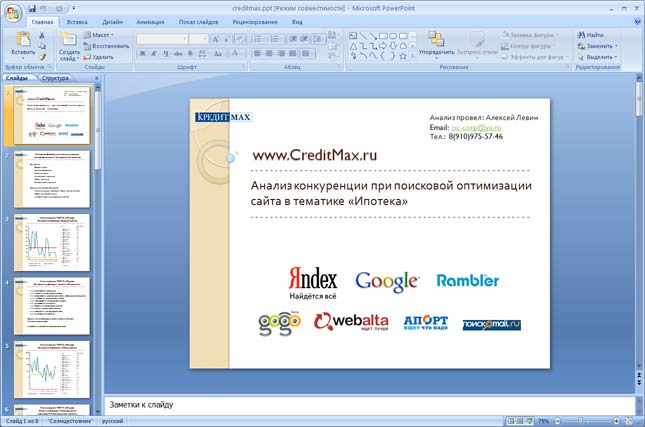Save the presentation via the floppy disk icon
645x427 pixels.
tap(32, 8)
